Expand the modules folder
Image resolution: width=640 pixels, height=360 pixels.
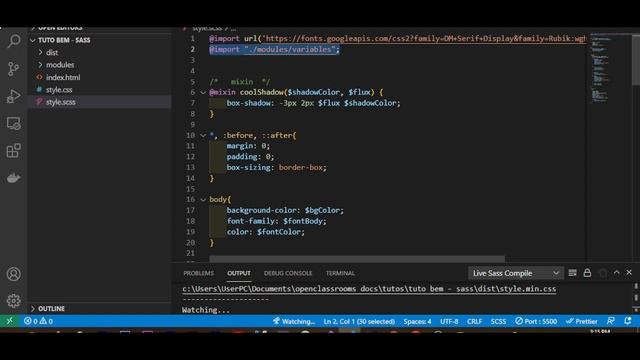[x=40, y=64]
